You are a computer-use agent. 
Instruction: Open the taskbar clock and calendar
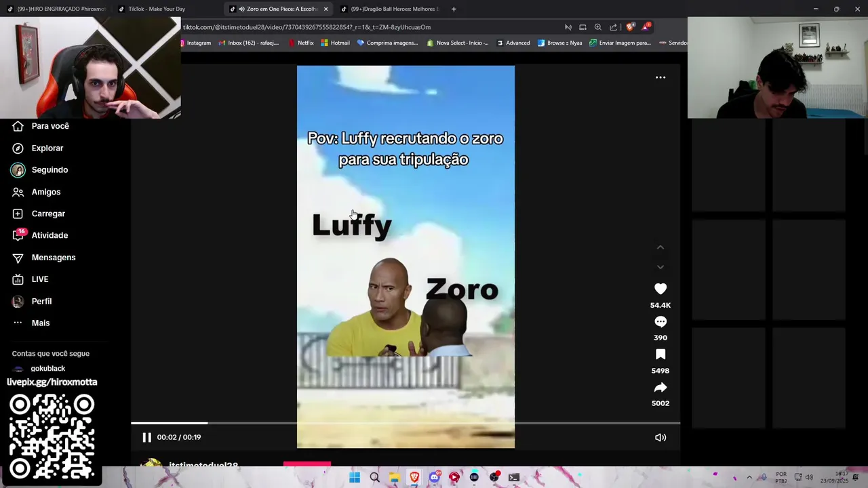click(x=833, y=477)
